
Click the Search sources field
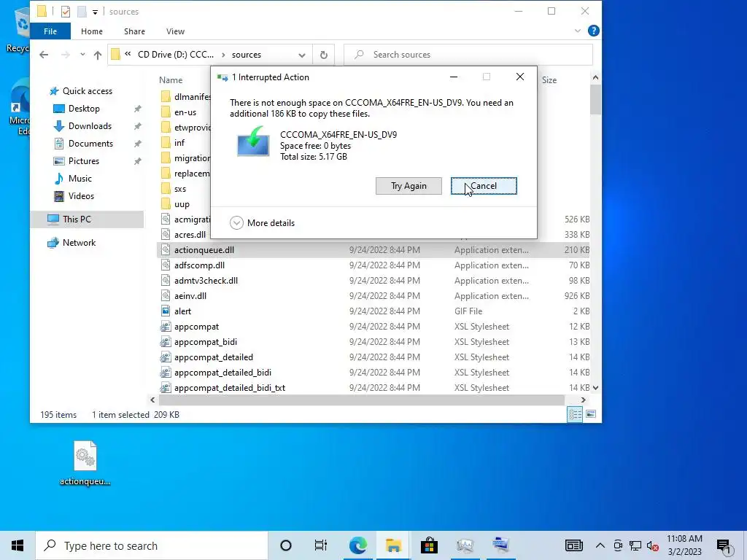[x=468, y=55]
